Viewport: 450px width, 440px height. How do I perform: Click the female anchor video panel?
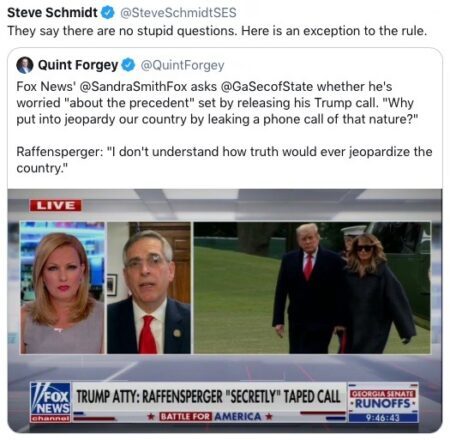point(63,287)
